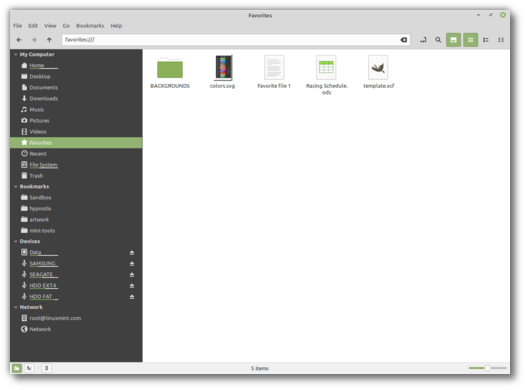Screen dimensions: 526x390
Task: Open the Bookmarks menu
Action: tap(90, 26)
